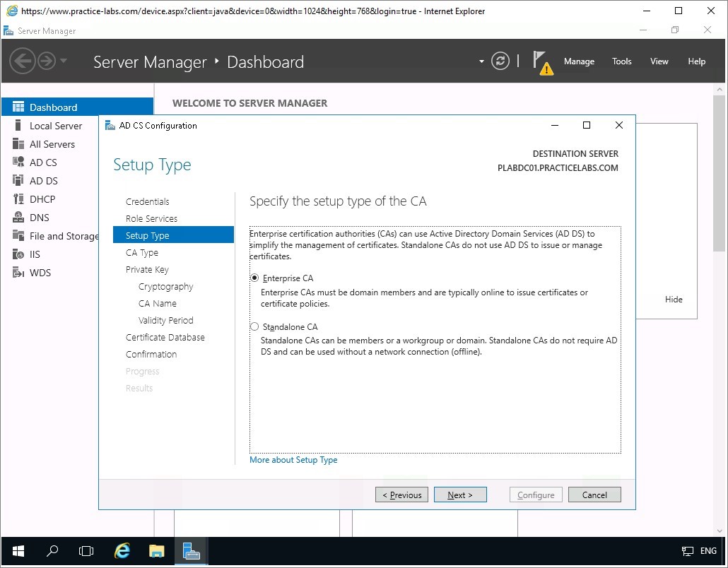This screenshot has height=568, width=728.
Task: Open the Tools menu
Action: [622, 61]
